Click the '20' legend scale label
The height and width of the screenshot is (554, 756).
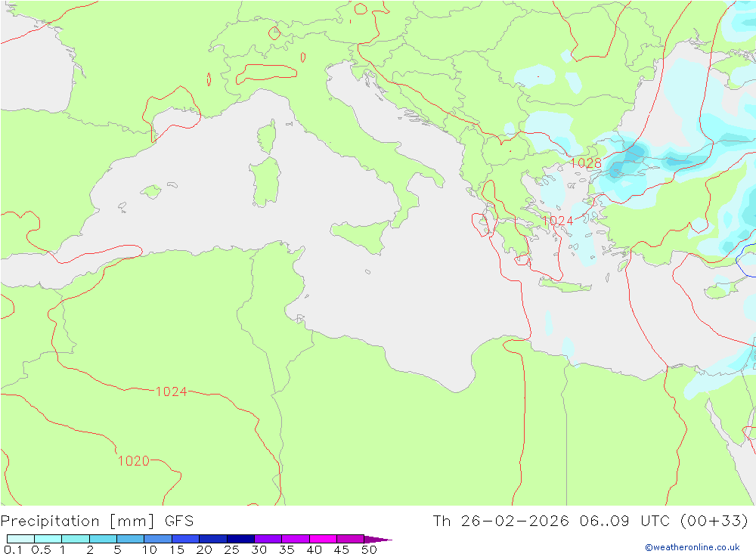pyautogui.click(x=204, y=549)
